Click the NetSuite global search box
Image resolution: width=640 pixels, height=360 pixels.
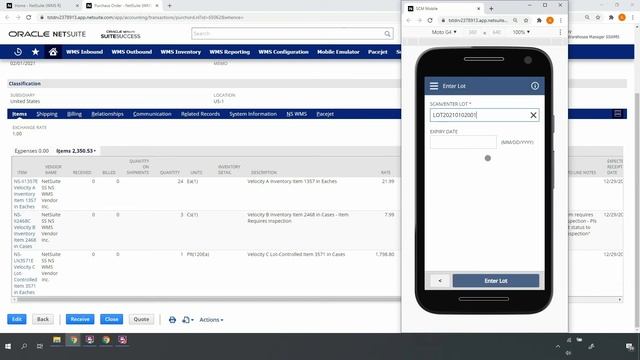[292, 33]
